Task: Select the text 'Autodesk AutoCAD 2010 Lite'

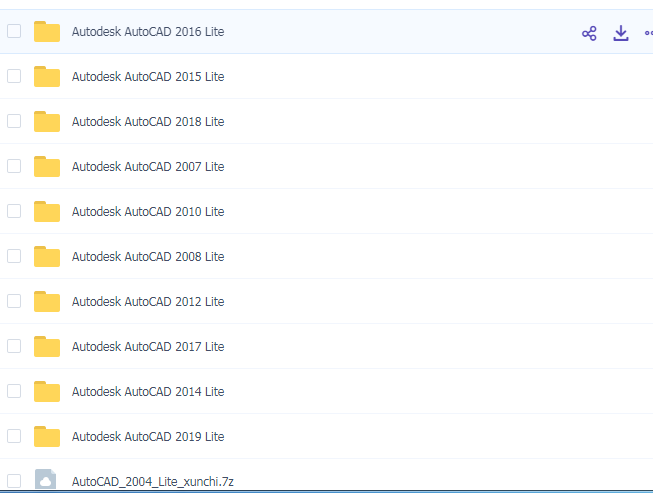Action: click(148, 212)
